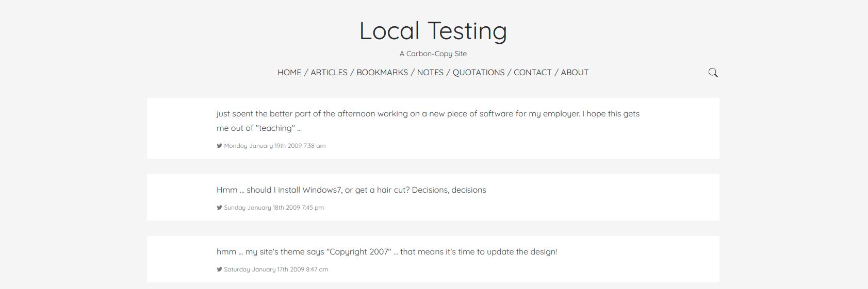
Task: Open the Sunday January 18th 2009 timestamp link
Action: [x=274, y=208]
